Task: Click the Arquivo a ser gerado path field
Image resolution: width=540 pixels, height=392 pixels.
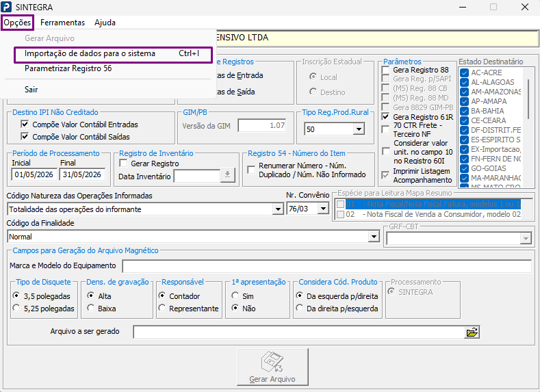Action: point(299,332)
